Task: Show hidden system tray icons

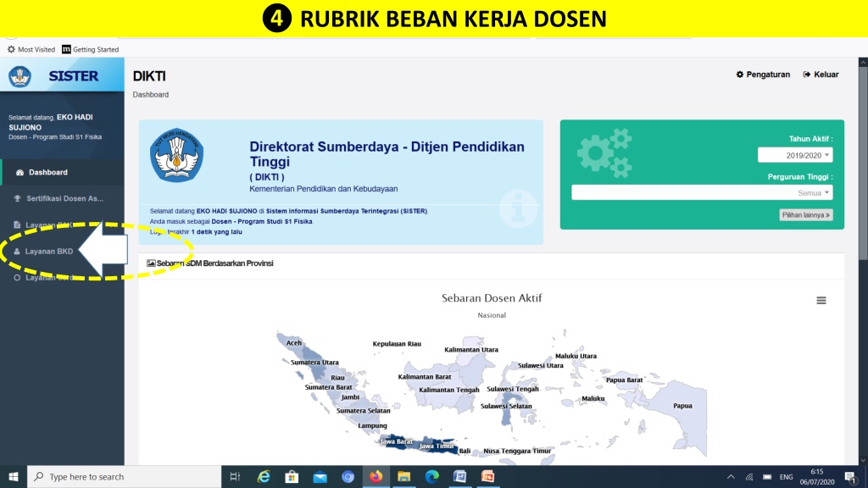Action: click(x=731, y=477)
